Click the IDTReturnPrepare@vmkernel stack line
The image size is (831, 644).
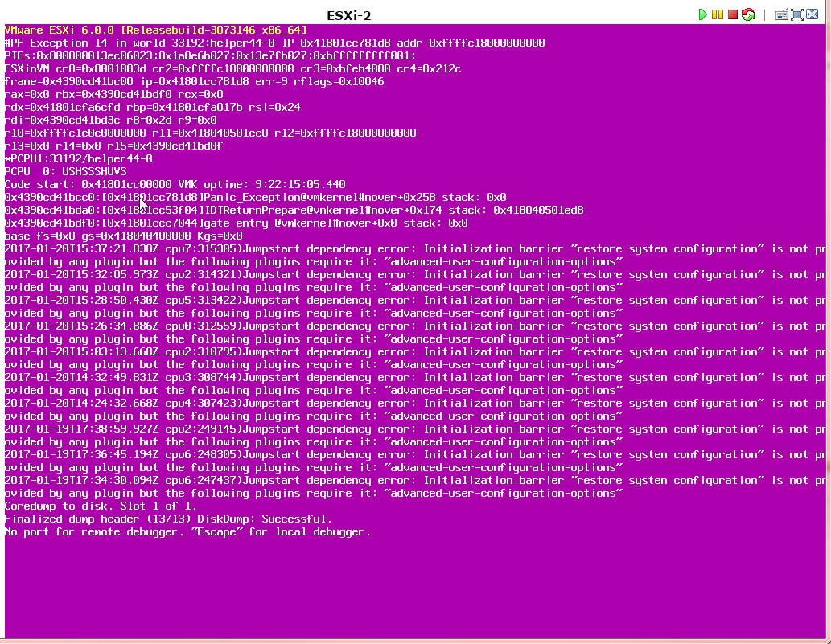pos(294,211)
